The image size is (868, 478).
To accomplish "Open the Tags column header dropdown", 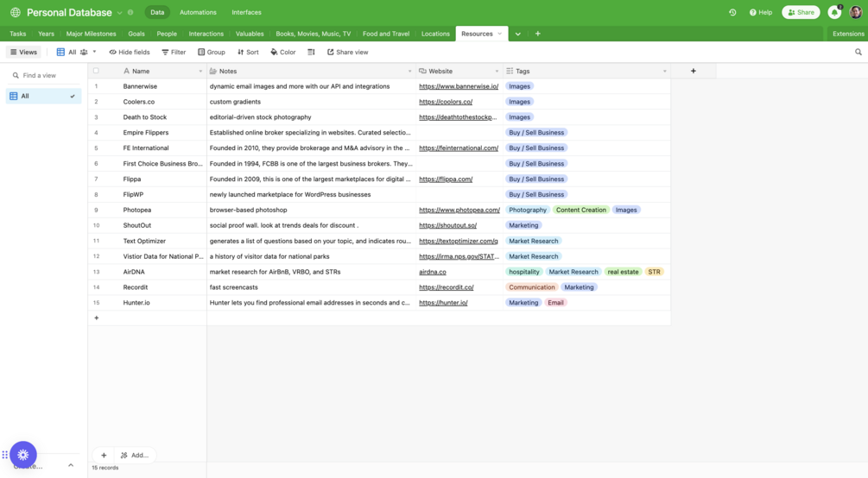I will tap(664, 72).
